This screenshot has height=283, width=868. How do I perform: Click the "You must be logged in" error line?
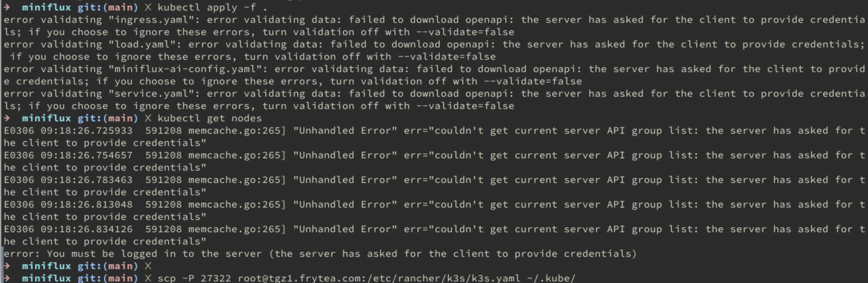tap(320, 254)
